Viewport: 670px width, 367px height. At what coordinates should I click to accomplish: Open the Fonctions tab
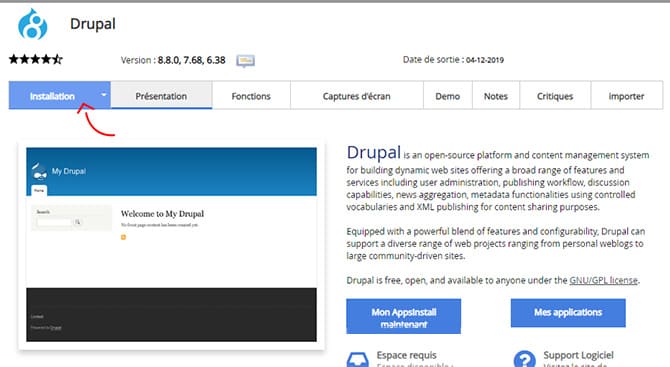pos(251,96)
